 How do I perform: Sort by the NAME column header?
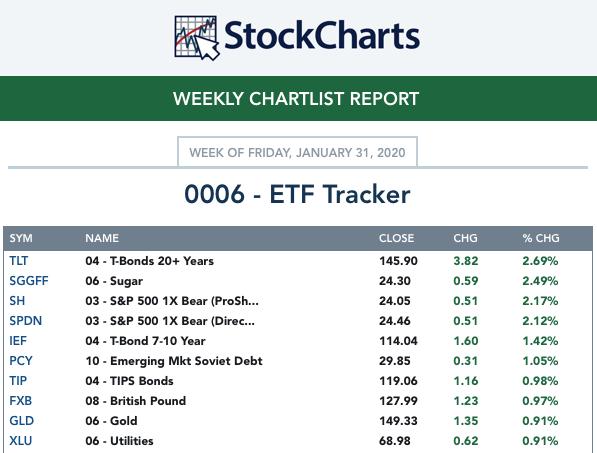point(102,238)
